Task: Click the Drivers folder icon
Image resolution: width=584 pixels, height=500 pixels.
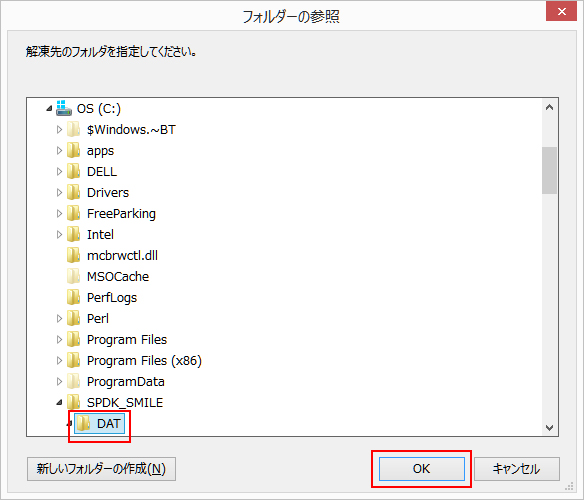Action: coord(73,193)
